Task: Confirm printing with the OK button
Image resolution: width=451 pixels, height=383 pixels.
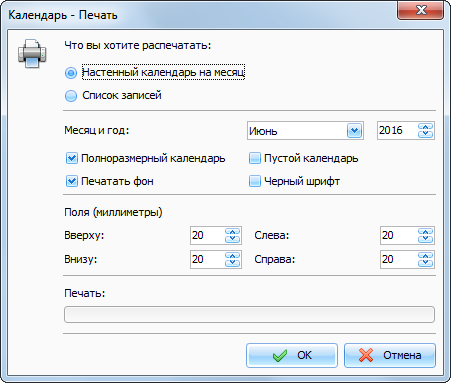Action: pyautogui.click(x=292, y=355)
